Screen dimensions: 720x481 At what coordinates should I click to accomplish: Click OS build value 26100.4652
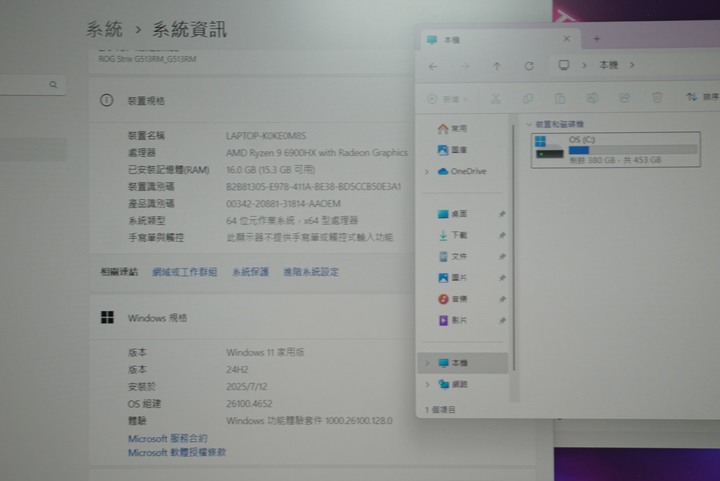coord(249,403)
